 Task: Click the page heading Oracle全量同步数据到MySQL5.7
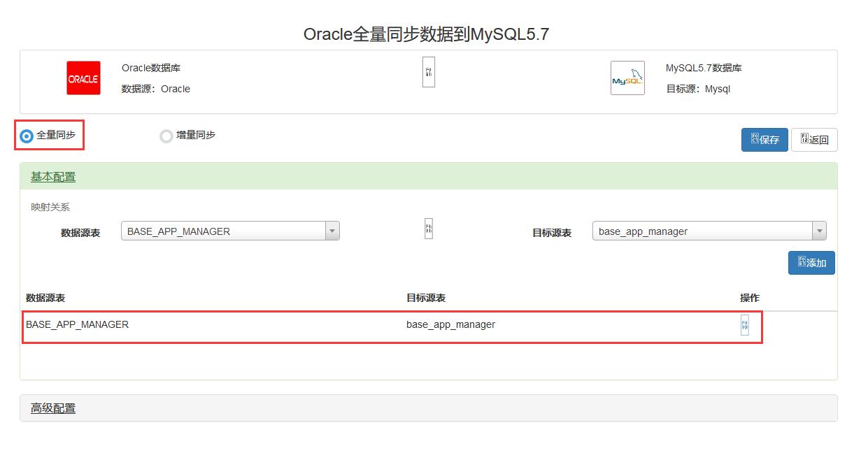[x=426, y=34]
